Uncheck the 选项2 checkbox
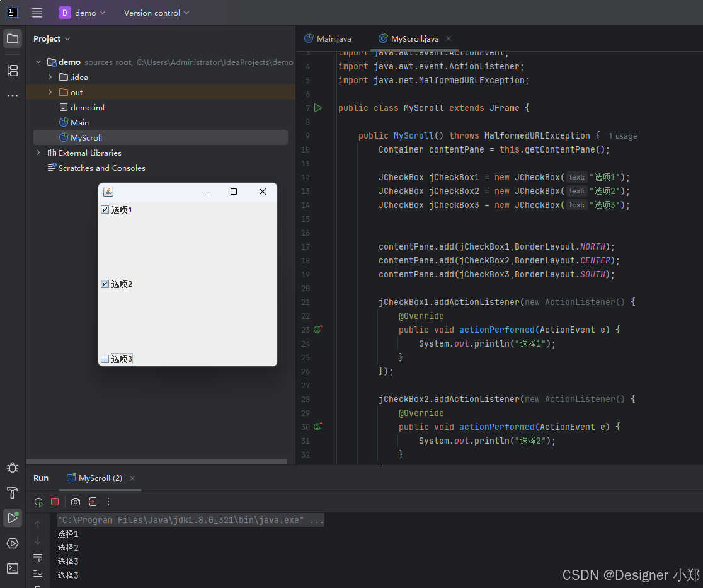703x588 pixels. coord(105,284)
